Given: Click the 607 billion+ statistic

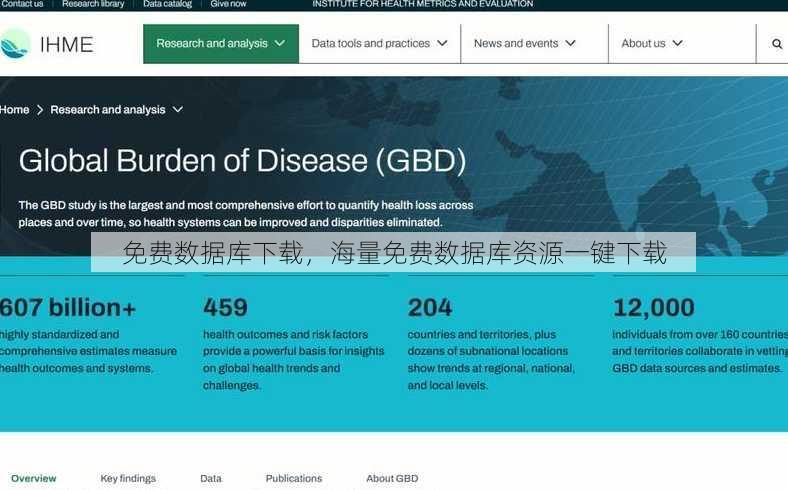Looking at the screenshot, I should (x=68, y=308).
